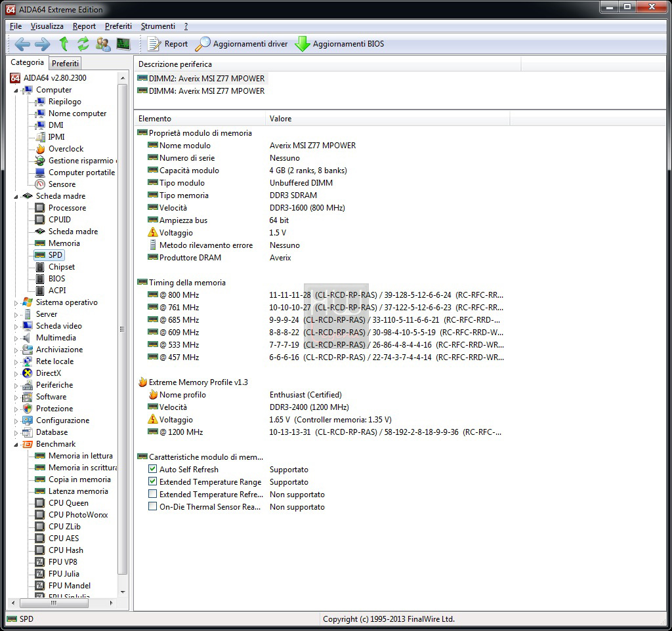
Task: Expand the Scheda video node
Action: tap(16, 327)
